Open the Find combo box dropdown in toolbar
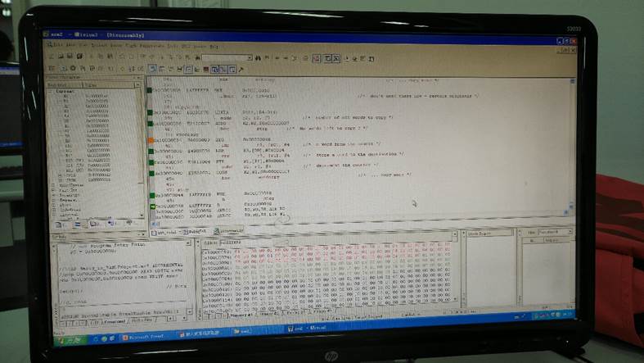This screenshot has height=363, width=644. tap(250, 57)
